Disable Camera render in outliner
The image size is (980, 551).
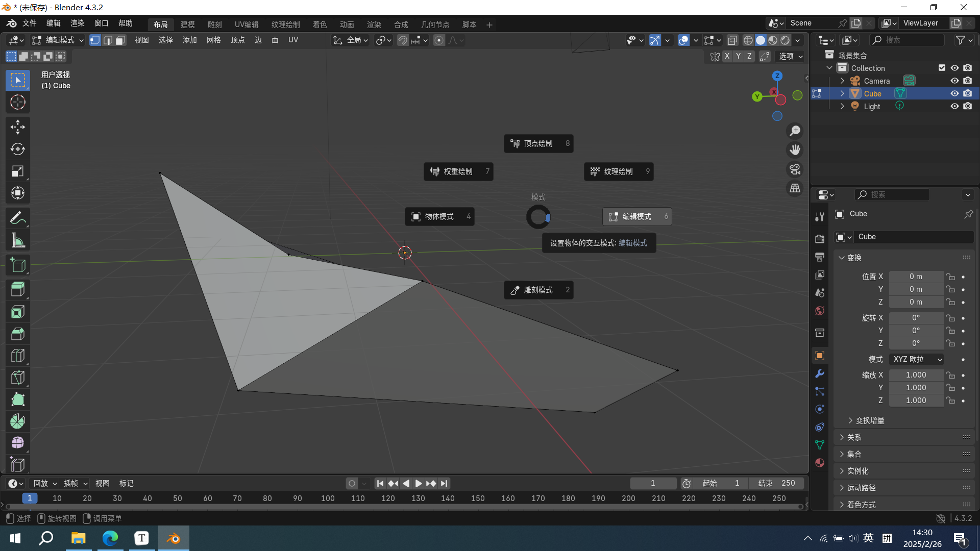pos(968,81)
